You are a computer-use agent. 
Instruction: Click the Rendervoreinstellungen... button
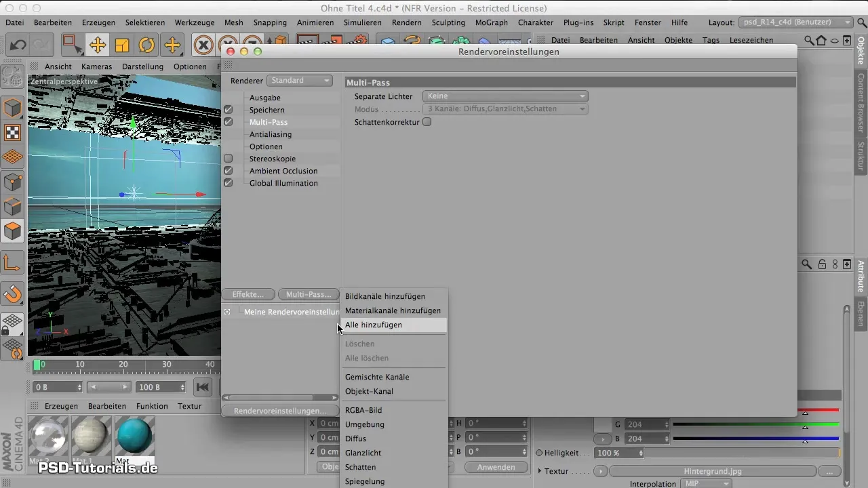click(280, 411)
